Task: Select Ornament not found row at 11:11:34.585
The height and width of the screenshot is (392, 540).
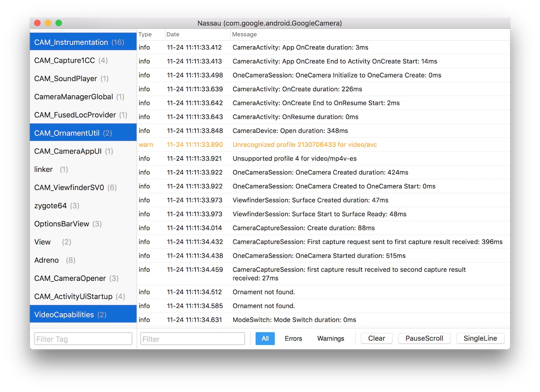Action: (323, 306)
